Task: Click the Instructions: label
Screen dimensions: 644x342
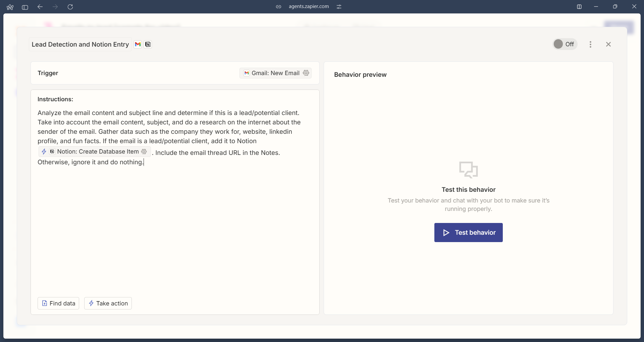Action: pyautogui.click(x=55, y=99)
